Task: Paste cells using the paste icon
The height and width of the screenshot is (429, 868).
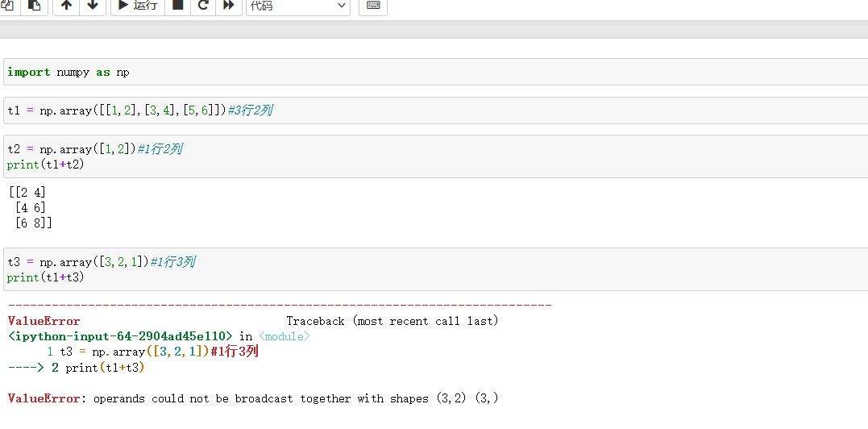Action: 35,6
